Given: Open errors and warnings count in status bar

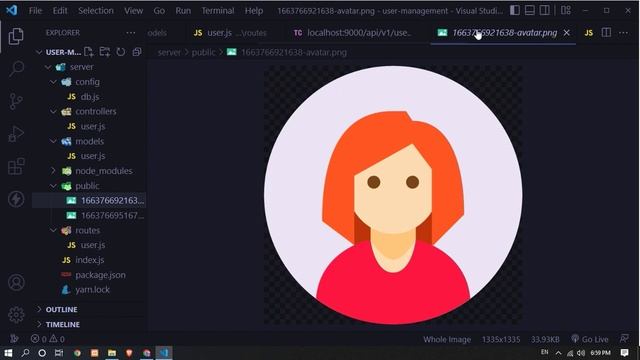Looking at the screenshot, I should click(48, 339).
